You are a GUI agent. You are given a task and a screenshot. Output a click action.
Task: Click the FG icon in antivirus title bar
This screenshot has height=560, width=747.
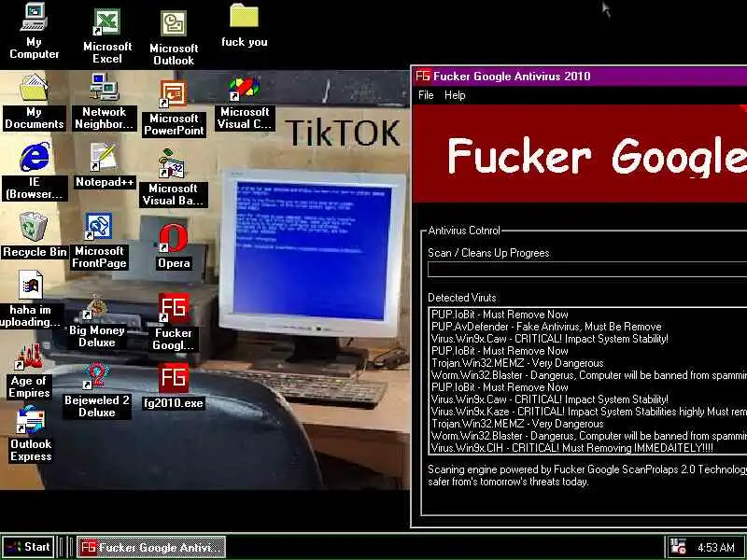pos(422,76)
